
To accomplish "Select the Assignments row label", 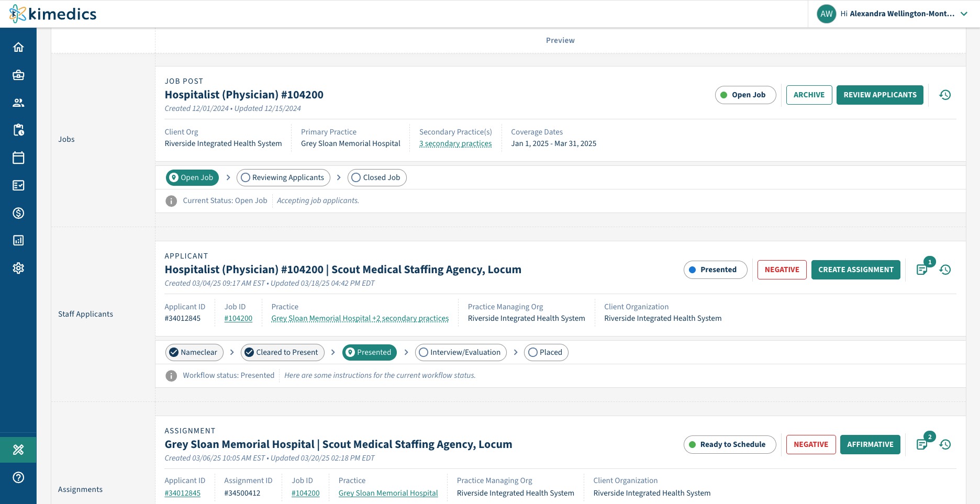I will tap(81, 489).
